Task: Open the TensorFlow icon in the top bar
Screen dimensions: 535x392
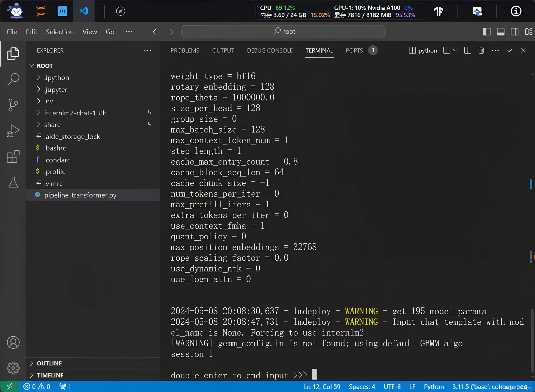Action: [x=438, y=11]
